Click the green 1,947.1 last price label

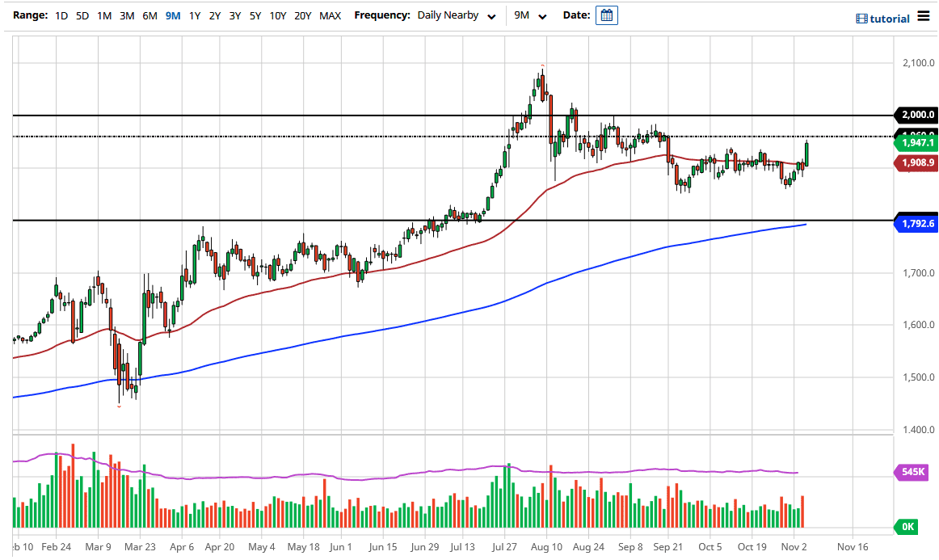[916, 142]
